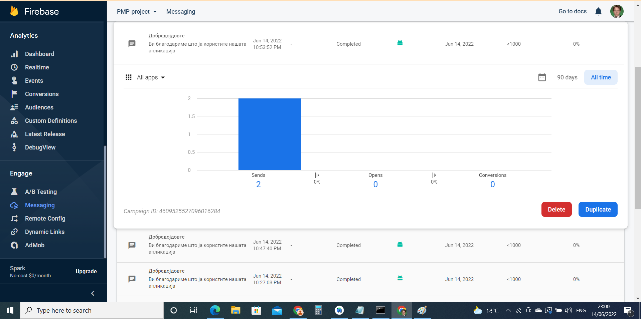Click the Firebase logo icon
Viewport: 644px width, 320px height.
[x=14, y=11]
